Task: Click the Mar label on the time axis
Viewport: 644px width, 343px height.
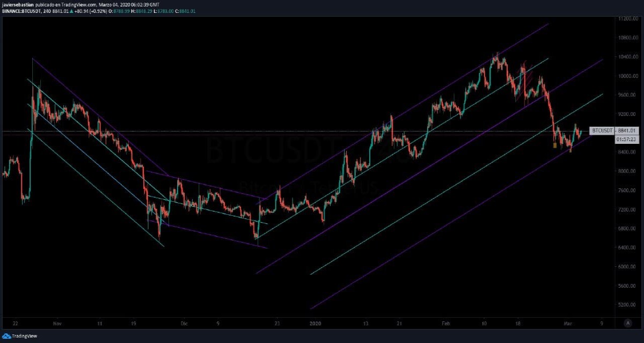Action: [x=567, y=324]
